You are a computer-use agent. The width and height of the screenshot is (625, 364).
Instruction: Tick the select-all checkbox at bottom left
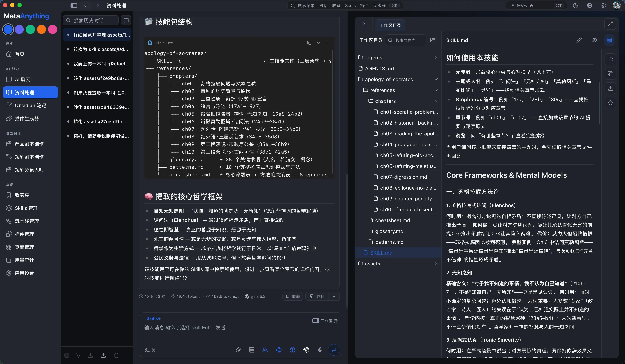(67, 355)
